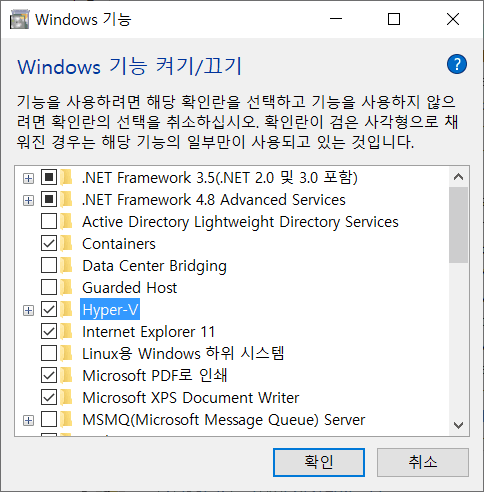Click the 확인 button

click(x=319, y=462)
